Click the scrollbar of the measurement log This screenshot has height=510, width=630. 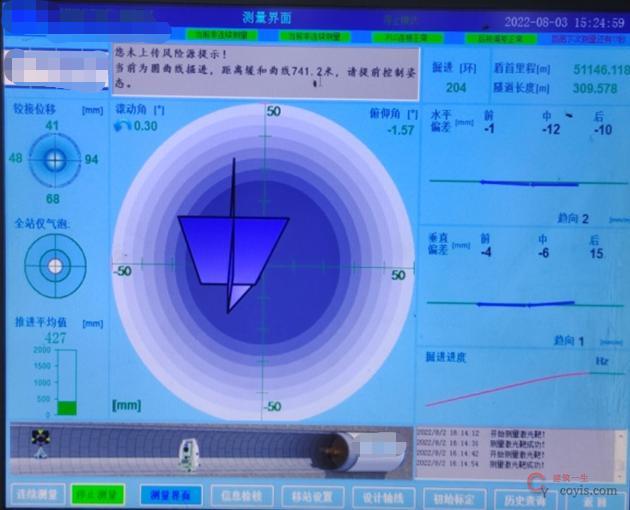pyautogui.click(x=619, y=455)
